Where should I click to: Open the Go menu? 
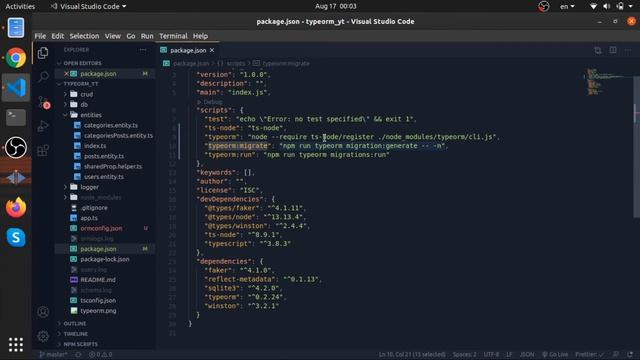[131, 36]
